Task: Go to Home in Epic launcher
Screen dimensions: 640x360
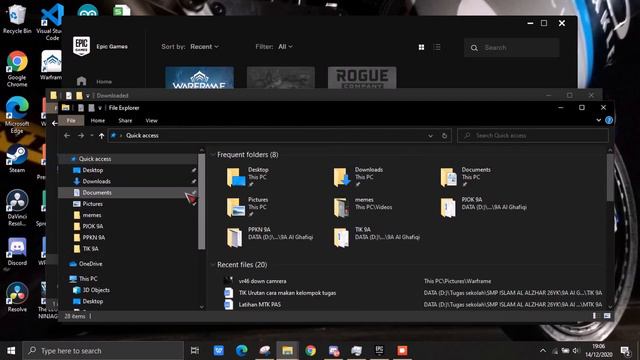Action: click(95, 81)
